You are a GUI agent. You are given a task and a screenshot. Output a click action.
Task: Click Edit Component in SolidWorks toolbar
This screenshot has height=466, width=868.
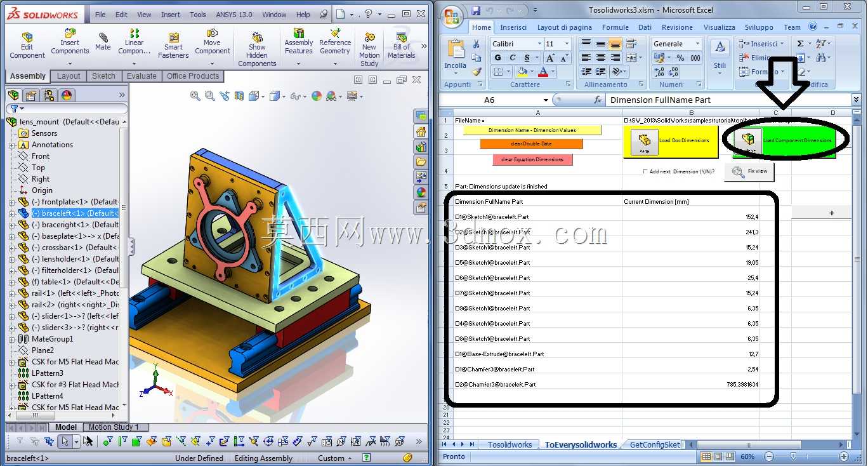[27, 44]
